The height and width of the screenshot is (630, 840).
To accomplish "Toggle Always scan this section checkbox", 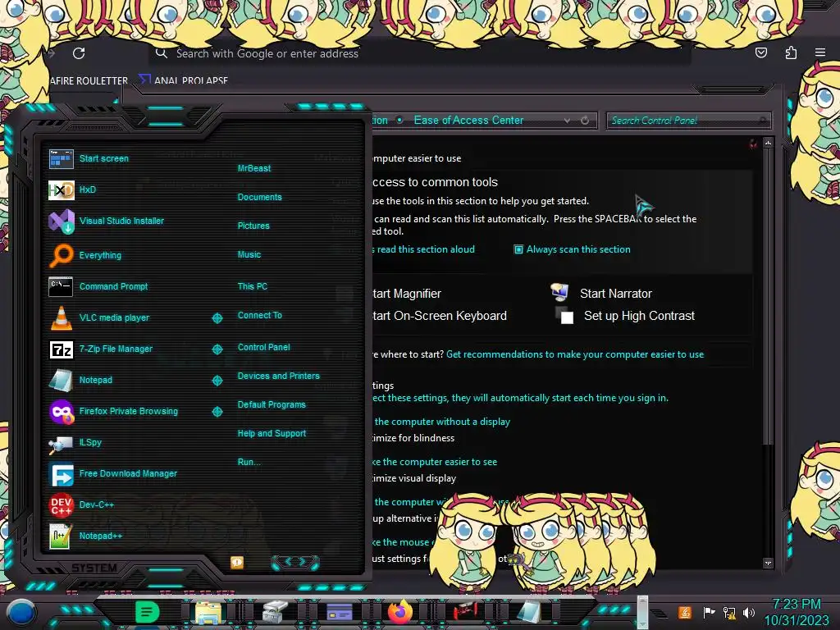I will click(x=518, y=249).
